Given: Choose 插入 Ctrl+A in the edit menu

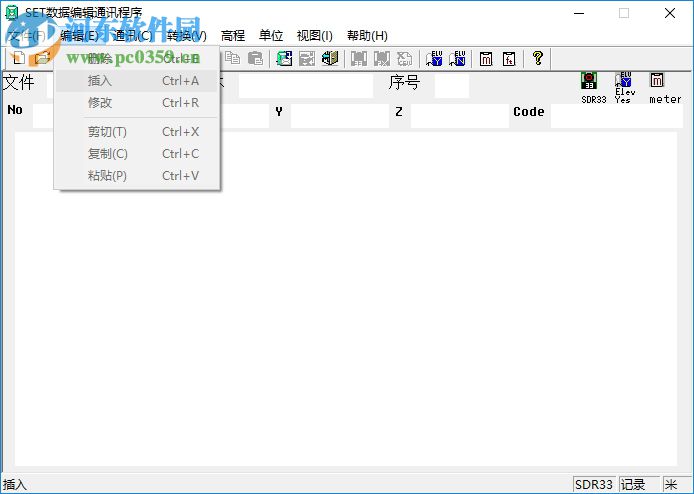Looking at the screenshot, I should [137, 81].
